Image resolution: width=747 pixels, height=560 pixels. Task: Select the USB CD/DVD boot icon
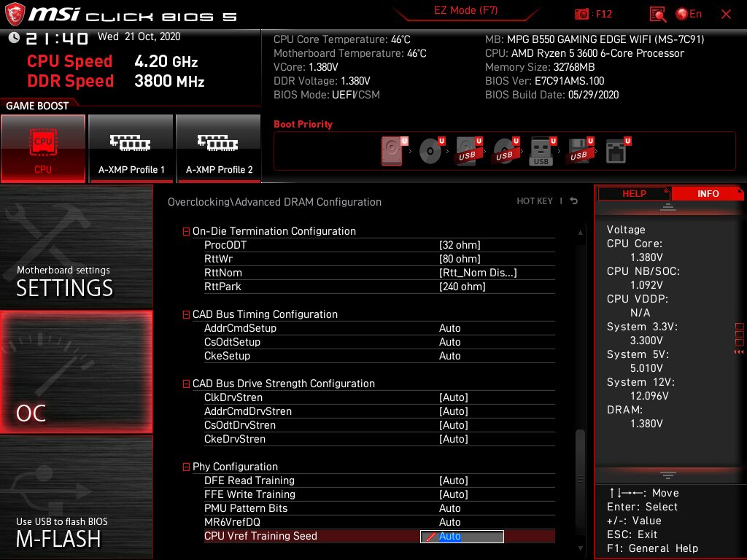pyautogui.click(x=506, y=151)
